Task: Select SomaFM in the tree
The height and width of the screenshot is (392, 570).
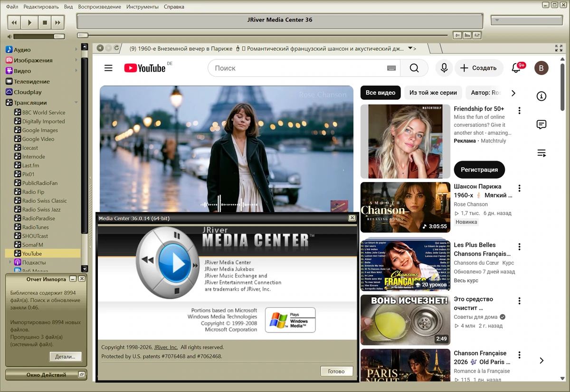Action: 33,245
